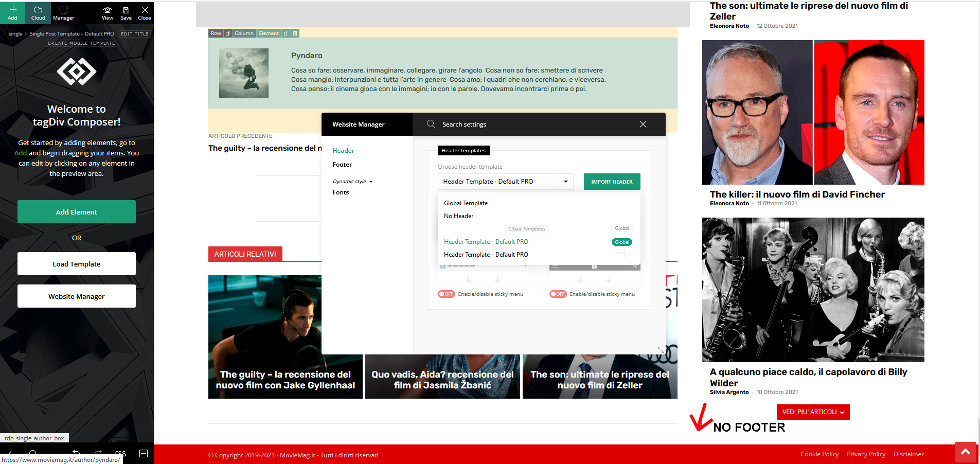Click the search magnifier icon in Website Manager
This screenshot has width=980, height=464.
(x=431, y=124)
